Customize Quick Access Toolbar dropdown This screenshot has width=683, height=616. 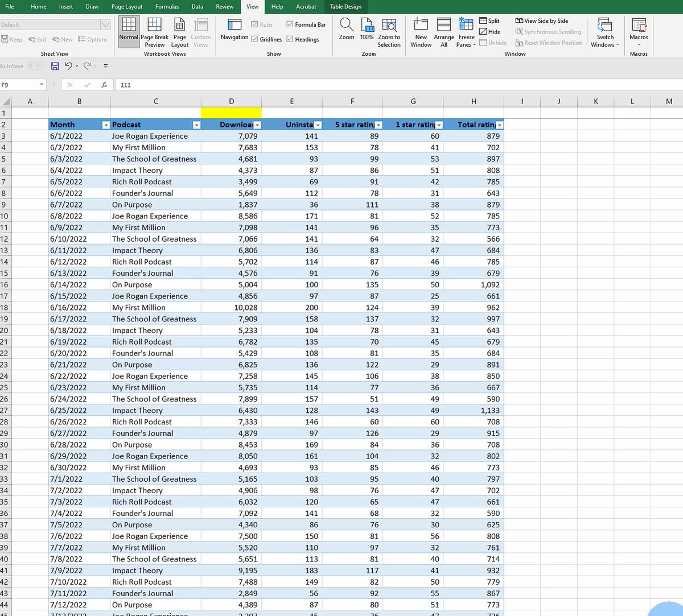pyautogui.click(x=106, y=66)
